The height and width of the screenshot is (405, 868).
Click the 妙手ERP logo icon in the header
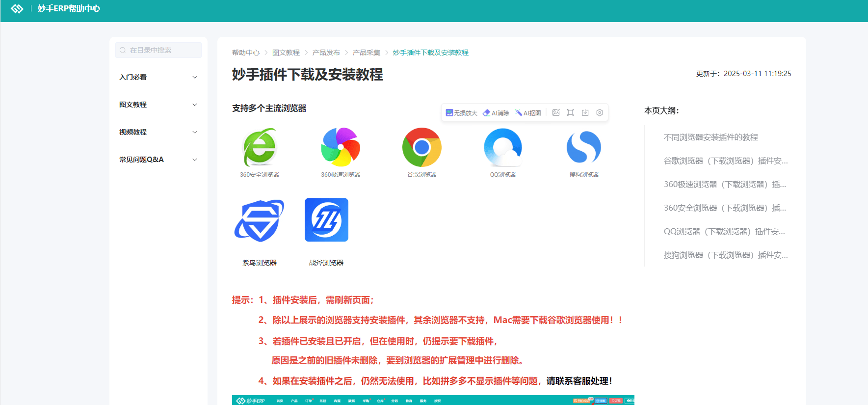tap(17, 9)
